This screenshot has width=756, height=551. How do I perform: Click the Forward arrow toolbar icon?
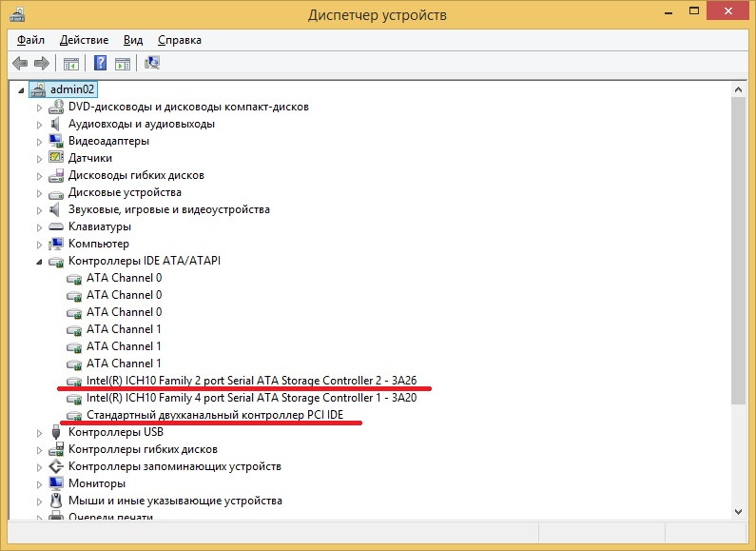tap(41, 64)
